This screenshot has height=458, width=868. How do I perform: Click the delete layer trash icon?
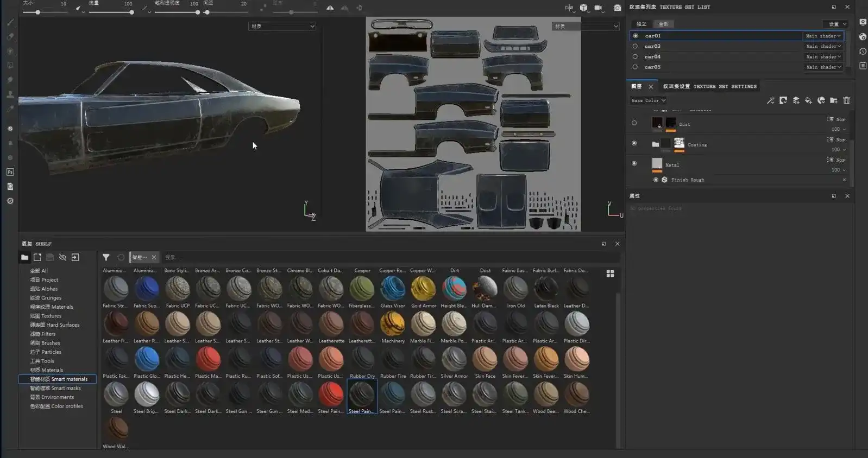pos(846,100)
